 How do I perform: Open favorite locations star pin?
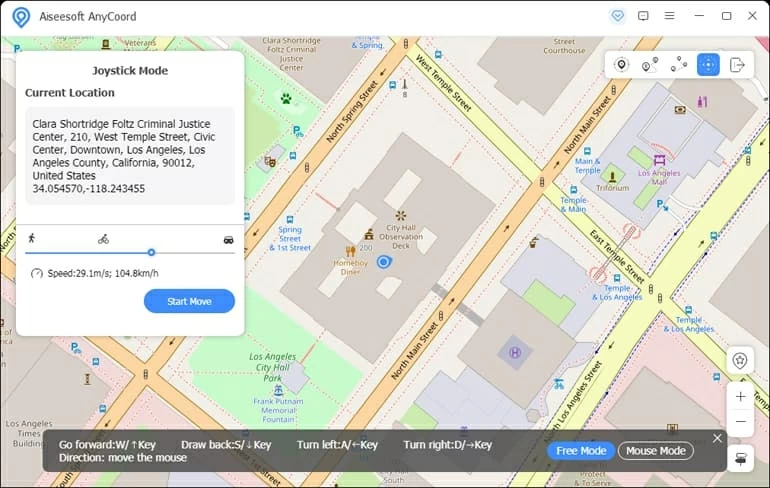[x=740, y=361]
